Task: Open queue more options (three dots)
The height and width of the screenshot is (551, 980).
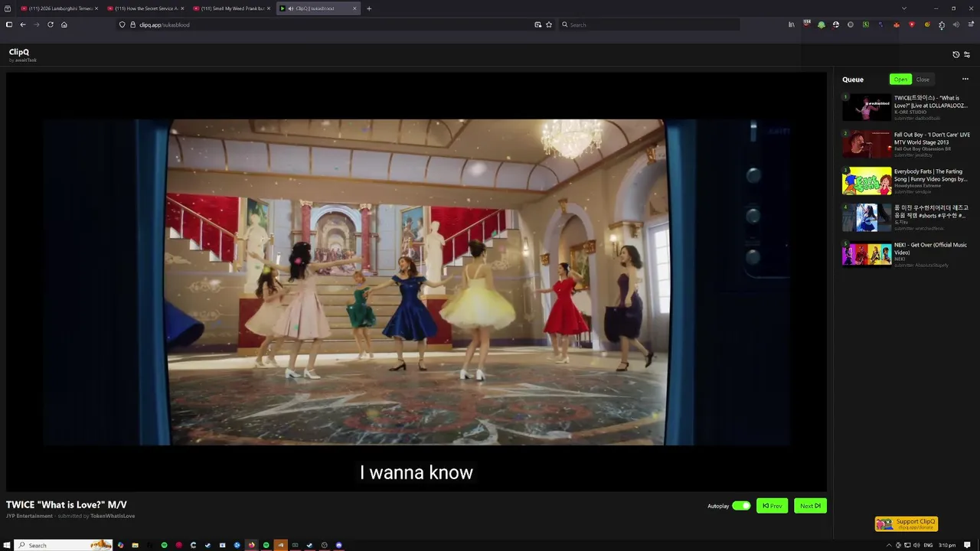Action: pos(965,80)
